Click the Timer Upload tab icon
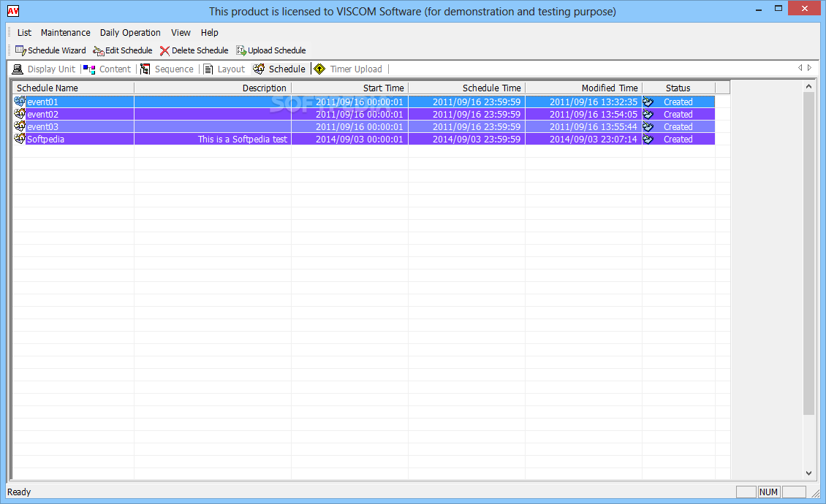The image size is (826, 504). (319, 69)
